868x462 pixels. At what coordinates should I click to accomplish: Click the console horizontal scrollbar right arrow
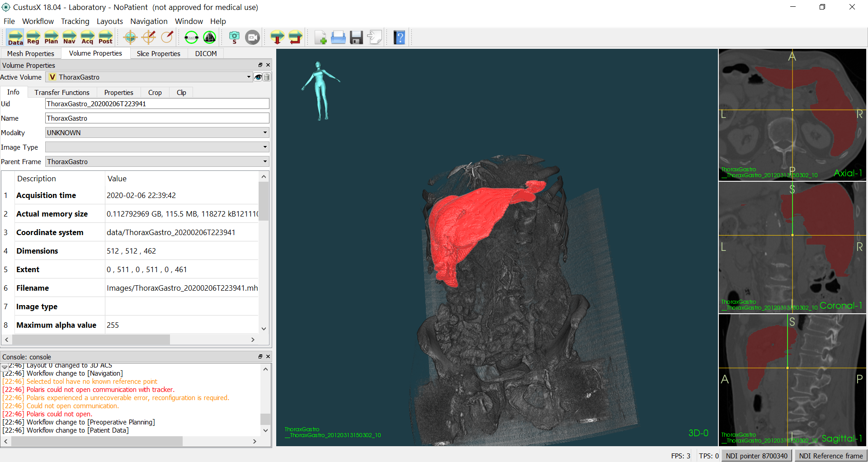255,441
